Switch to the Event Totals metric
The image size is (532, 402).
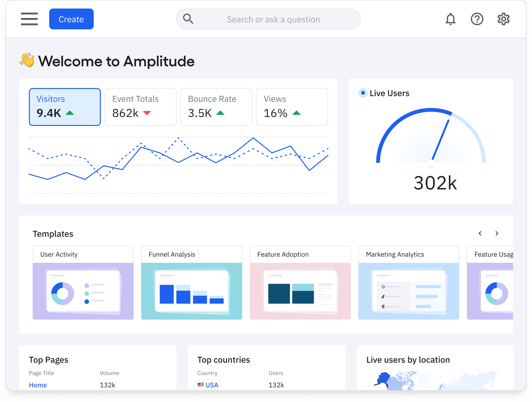140,107
